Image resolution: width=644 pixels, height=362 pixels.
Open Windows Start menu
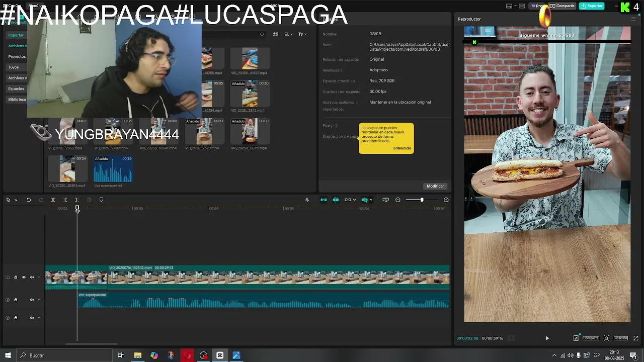click(x=8, y=355)
